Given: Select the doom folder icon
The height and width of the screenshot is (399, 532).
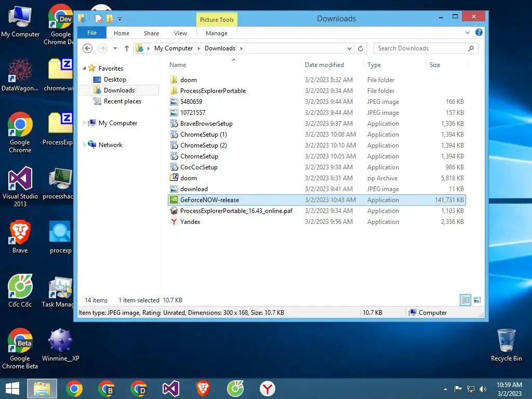Looking at the screenshot, I should (x=174, y=79).
